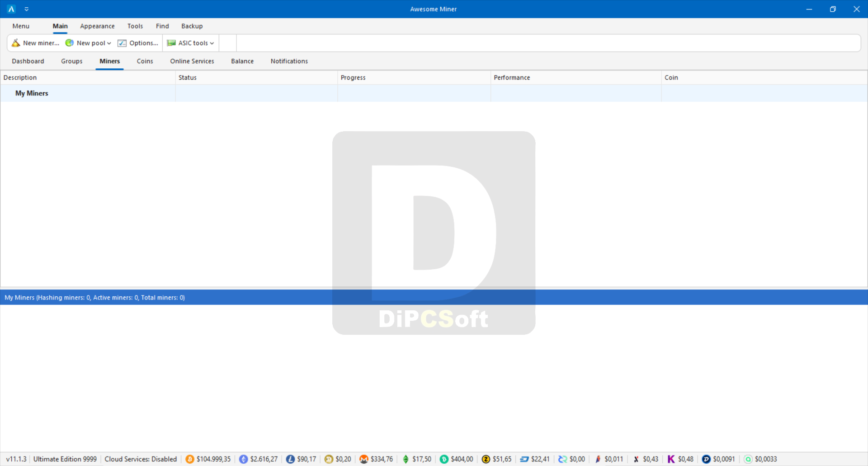Viewport: 868px width, 466px height.
Task: Sort by the Performance column header
Action: coord(576,78)
